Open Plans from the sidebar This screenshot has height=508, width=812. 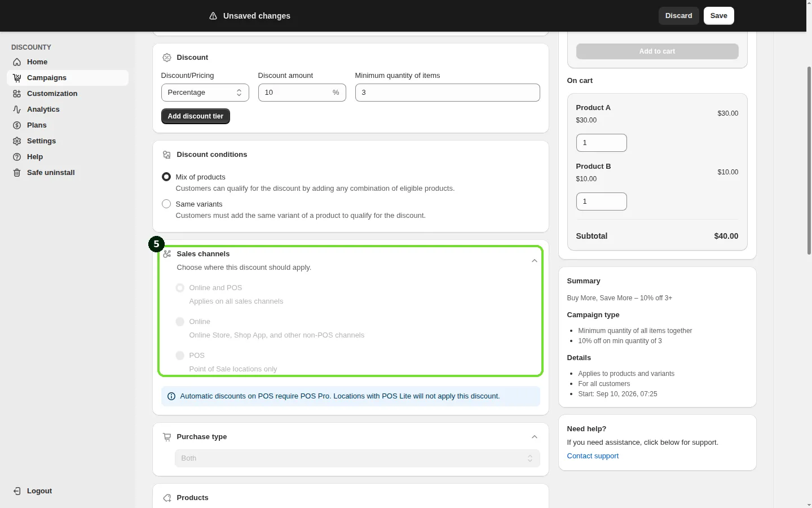(x=68, y=125)
